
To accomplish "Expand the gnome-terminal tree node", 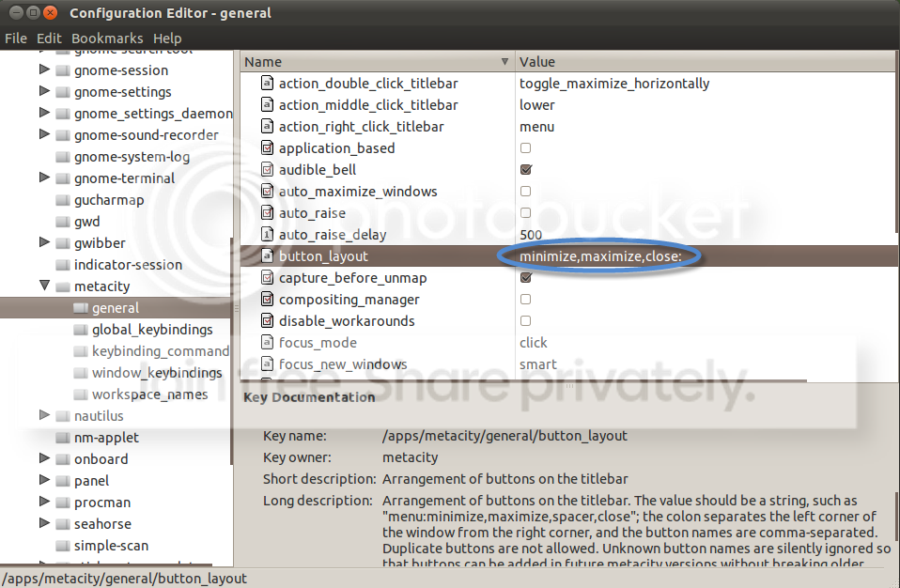I will click(44, 178).
